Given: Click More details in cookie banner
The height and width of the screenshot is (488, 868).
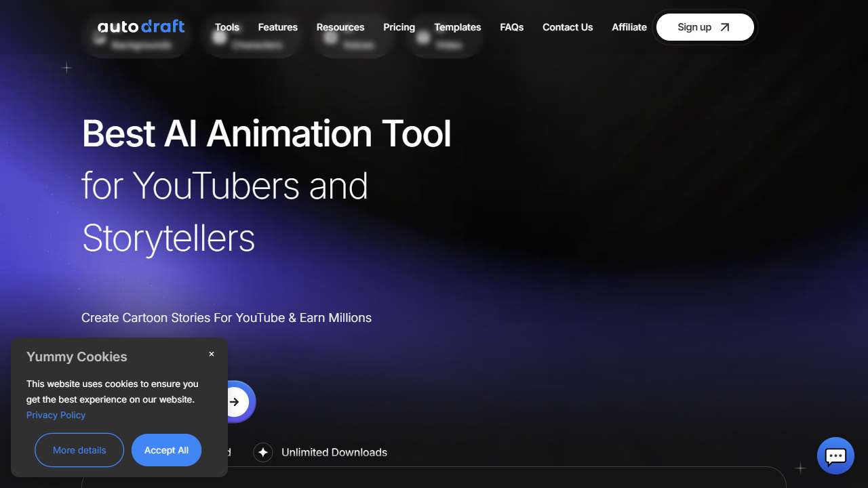Looking at the screenshot, I should 79,450.
